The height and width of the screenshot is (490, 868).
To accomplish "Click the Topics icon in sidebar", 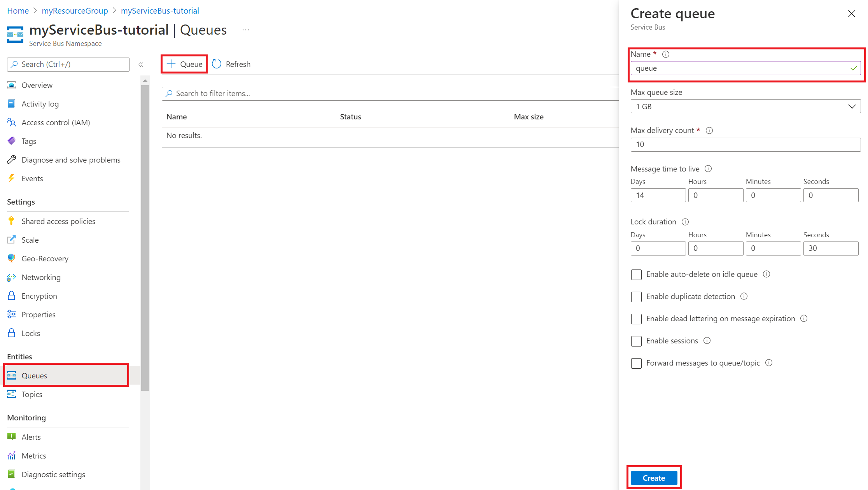I will point(11,394).
